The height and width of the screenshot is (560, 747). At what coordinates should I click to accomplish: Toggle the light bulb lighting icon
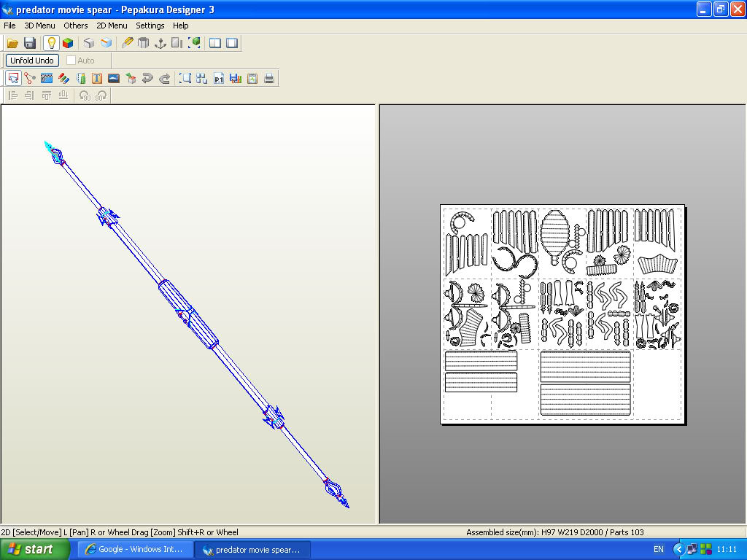pos(51,43)
